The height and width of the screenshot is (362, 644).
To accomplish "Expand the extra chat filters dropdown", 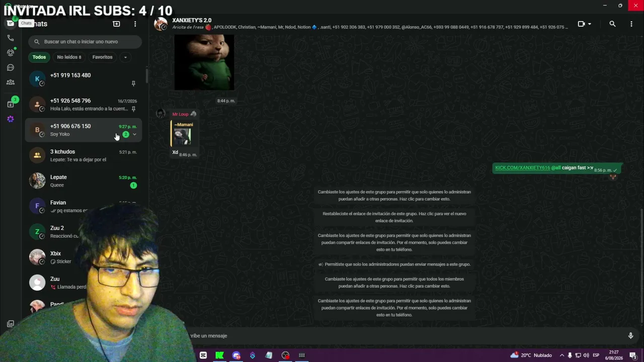I will [x=125, y=57].
